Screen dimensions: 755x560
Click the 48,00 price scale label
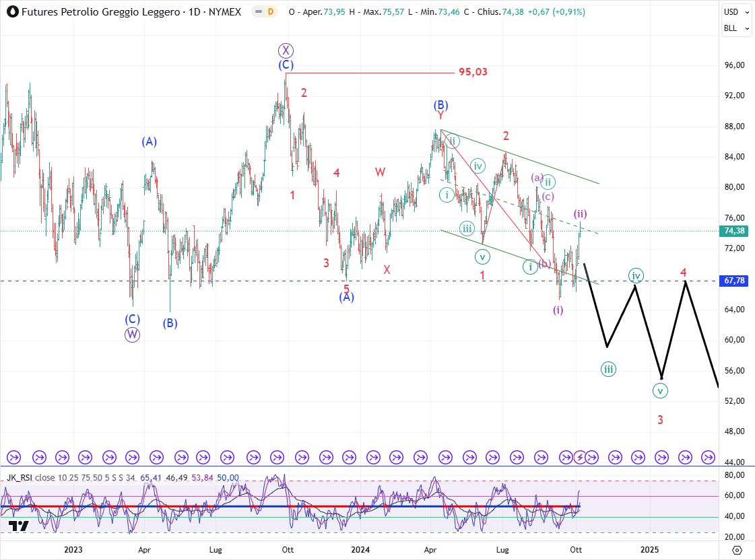[734, 431]
